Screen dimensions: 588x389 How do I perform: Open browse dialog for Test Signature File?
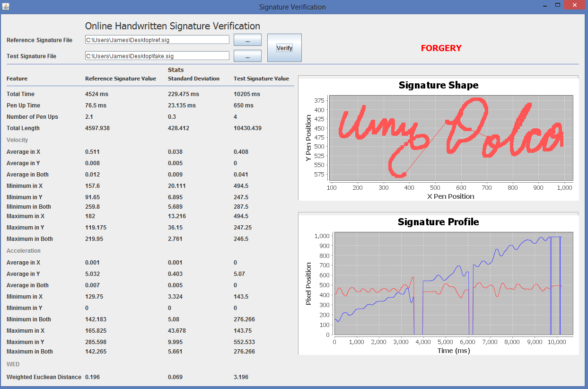point(247,56)
